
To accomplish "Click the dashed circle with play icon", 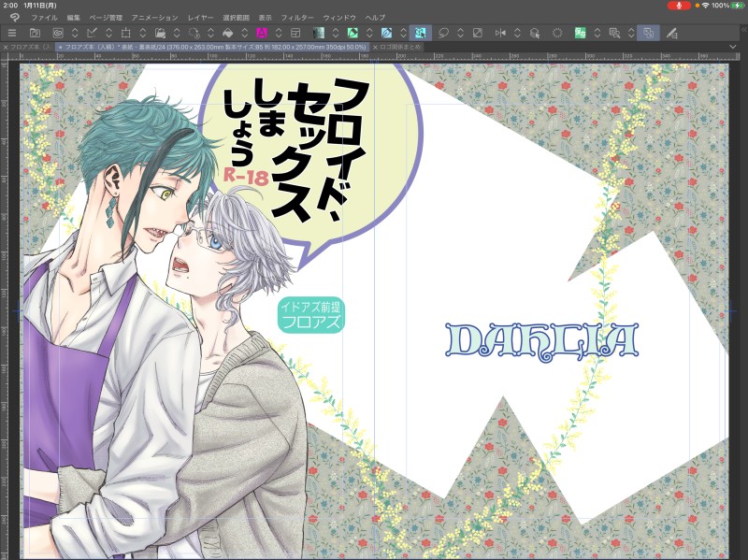I will pyautogui.click(x=194, y=33).
